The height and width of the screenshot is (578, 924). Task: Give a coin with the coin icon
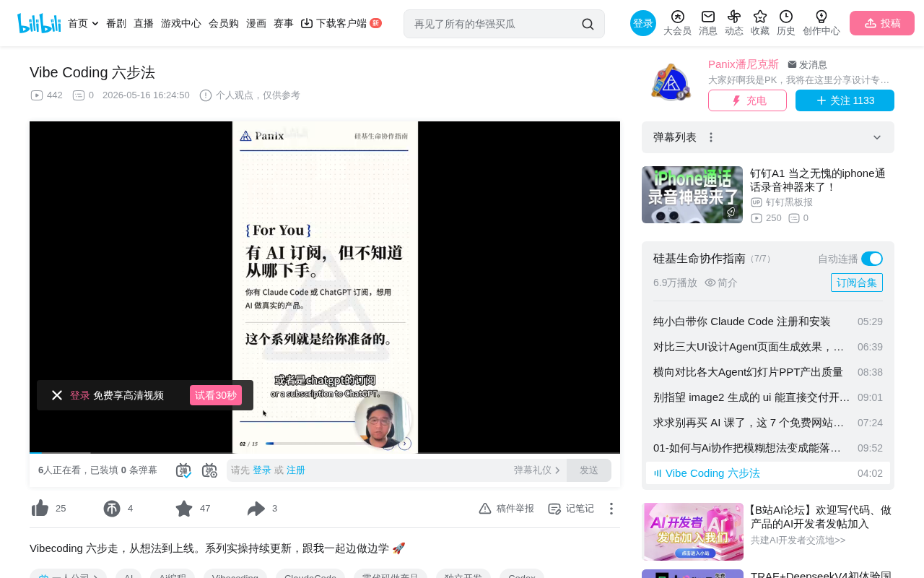pos(112,509)
